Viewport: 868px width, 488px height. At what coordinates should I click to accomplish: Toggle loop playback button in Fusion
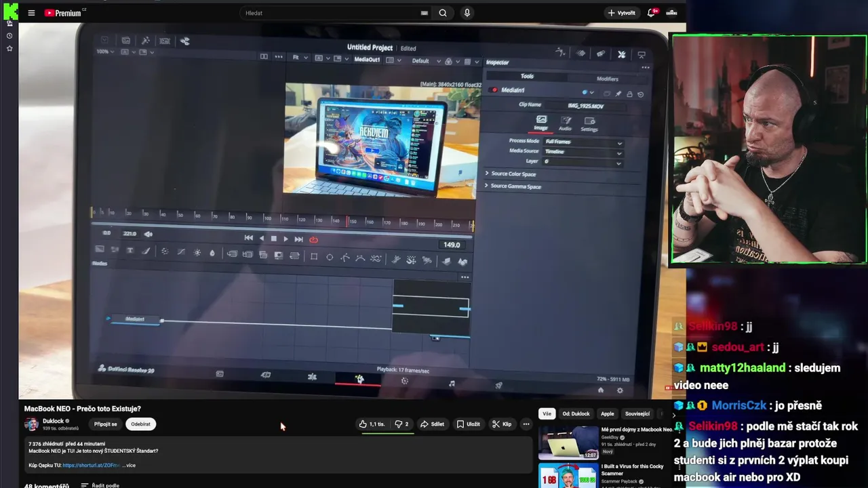[313, 239]
